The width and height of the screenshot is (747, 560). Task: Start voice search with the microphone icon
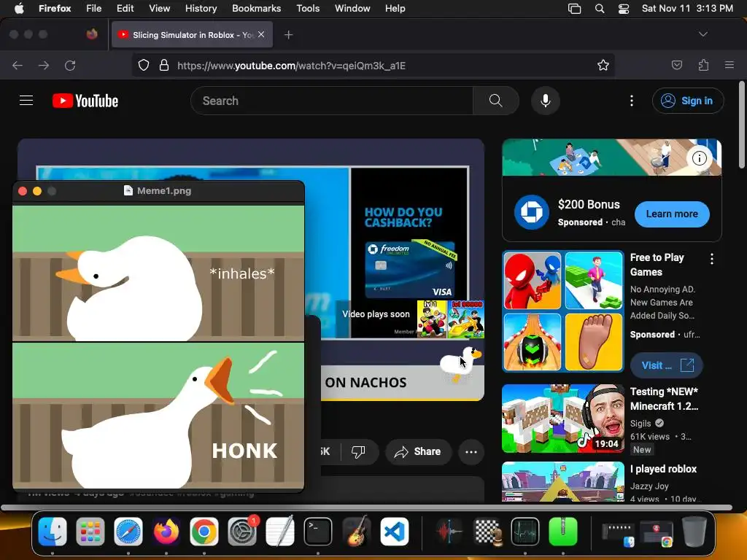(546, 101)
